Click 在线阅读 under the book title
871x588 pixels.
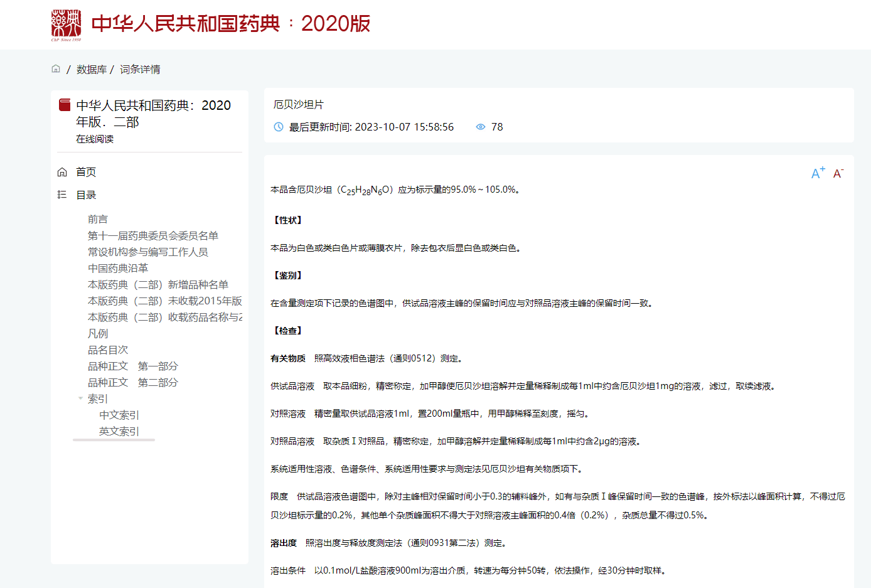(x=95, y=139)
